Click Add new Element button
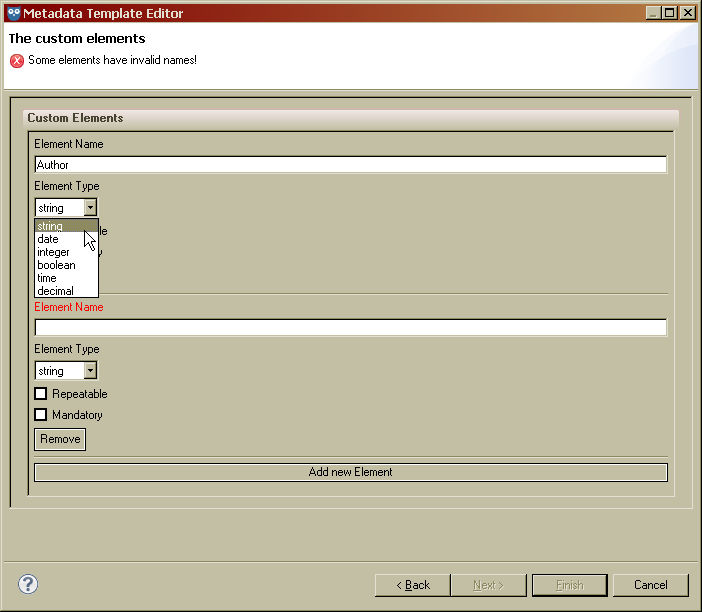This screenshot has height=612, width=702. [350, 472]
